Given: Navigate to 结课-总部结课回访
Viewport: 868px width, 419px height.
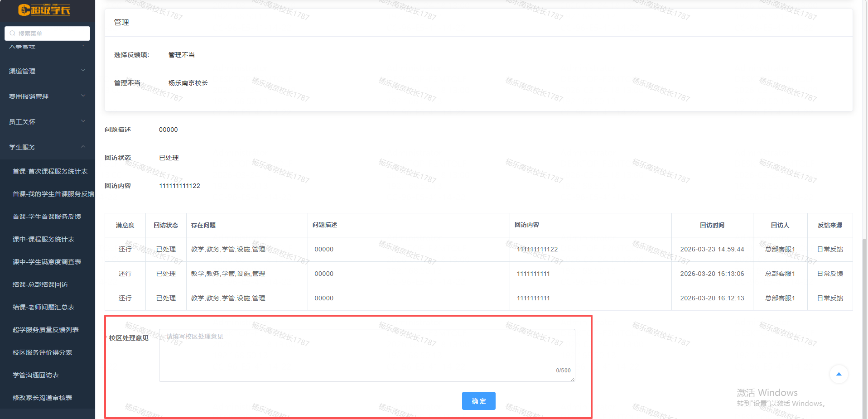Looking at the screenshot, I should 40,284.
